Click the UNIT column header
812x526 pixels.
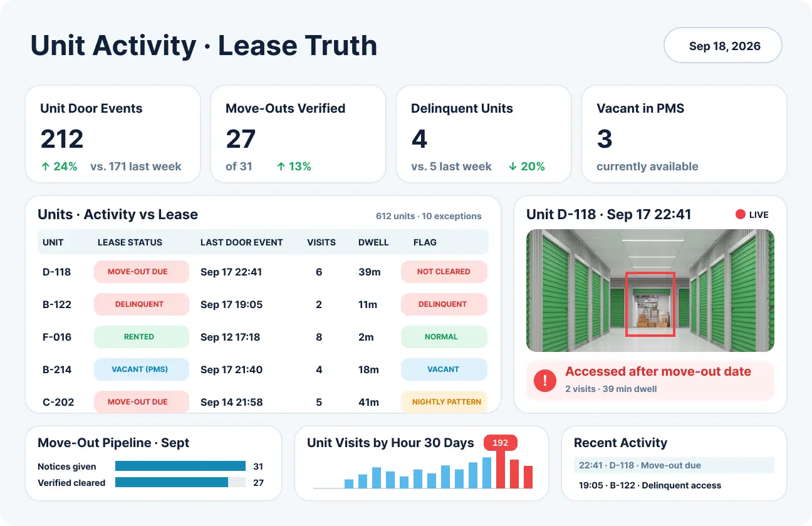53,242
